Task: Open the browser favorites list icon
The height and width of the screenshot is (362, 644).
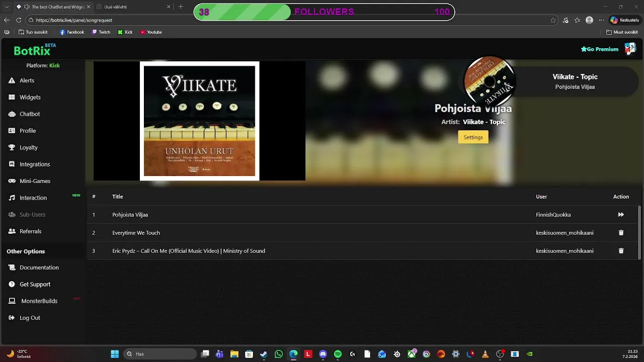Action: (577, 20)
